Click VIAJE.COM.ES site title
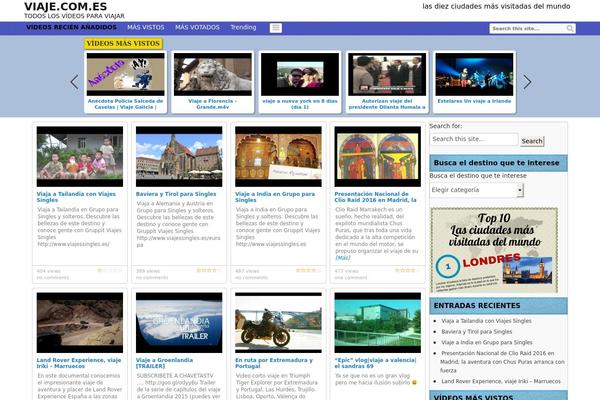 coord(65,7)
